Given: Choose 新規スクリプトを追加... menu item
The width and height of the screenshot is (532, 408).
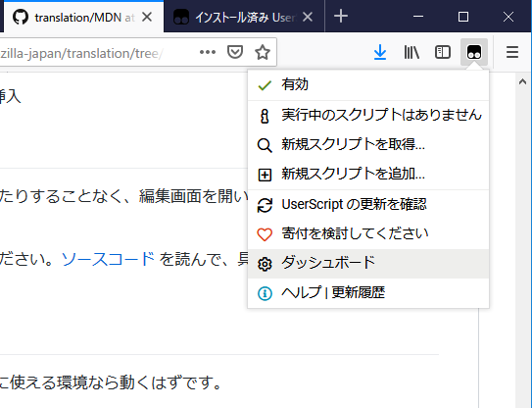Looking at the screenshot, I should coord(368,175).
